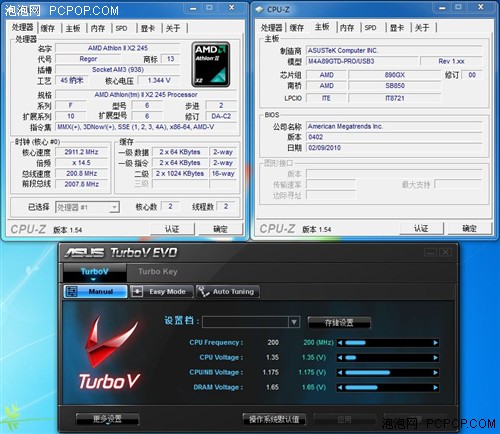Click the 操作系统默认值 OS default button
The height and width of the screenshot is (434, 500).
click(x=274, y=419)
